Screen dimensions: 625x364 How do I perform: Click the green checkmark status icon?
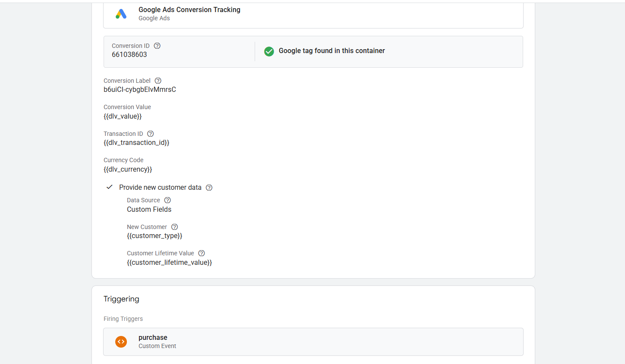[269, 51]
